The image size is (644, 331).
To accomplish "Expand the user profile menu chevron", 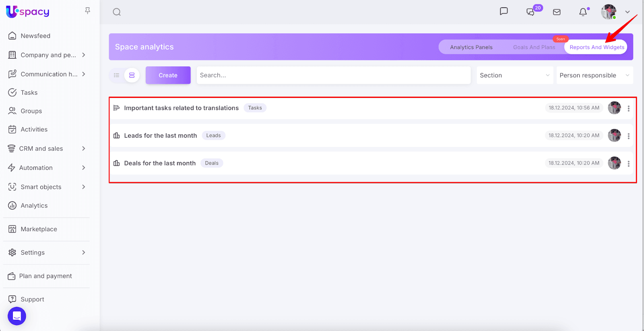I will click(x=627, y=12).
